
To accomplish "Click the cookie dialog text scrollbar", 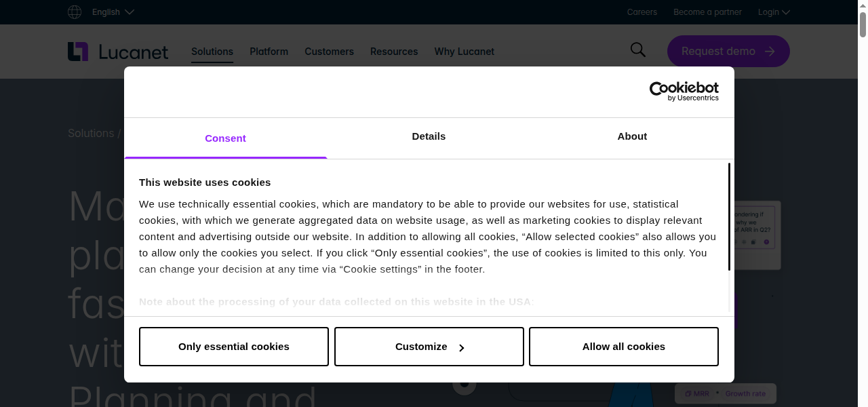I will click(729, 217).
